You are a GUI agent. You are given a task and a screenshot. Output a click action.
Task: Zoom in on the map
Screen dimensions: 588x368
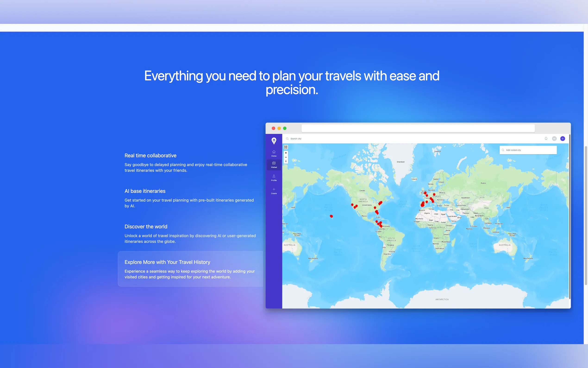click(286, 153)
